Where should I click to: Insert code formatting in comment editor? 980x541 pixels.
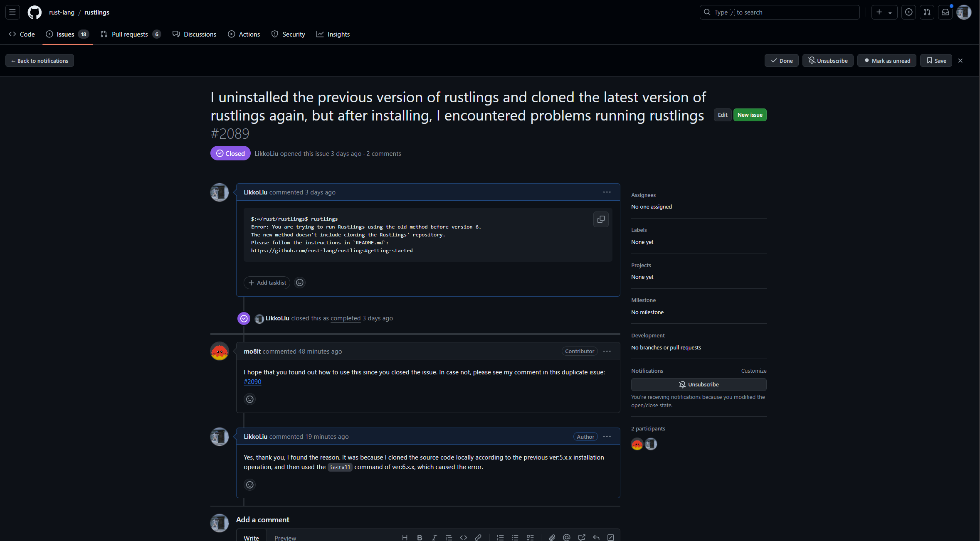tap(463, 537)
